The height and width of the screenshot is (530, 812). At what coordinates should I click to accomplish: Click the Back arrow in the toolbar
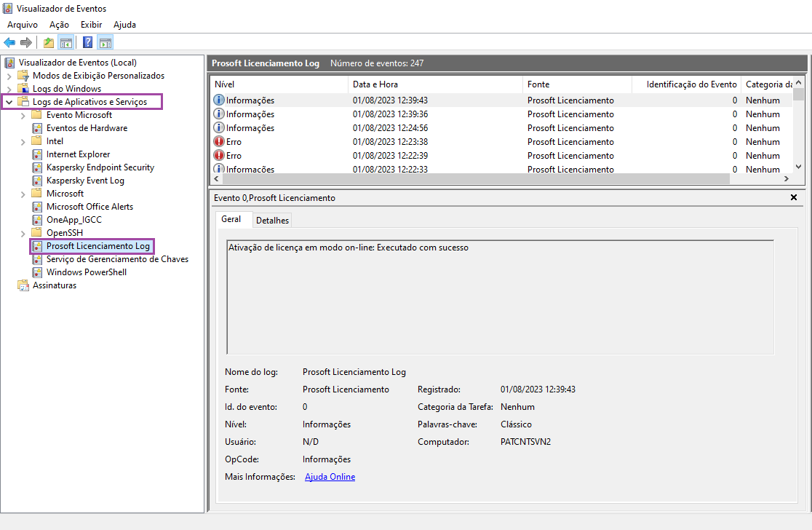(x=9, y=42)
